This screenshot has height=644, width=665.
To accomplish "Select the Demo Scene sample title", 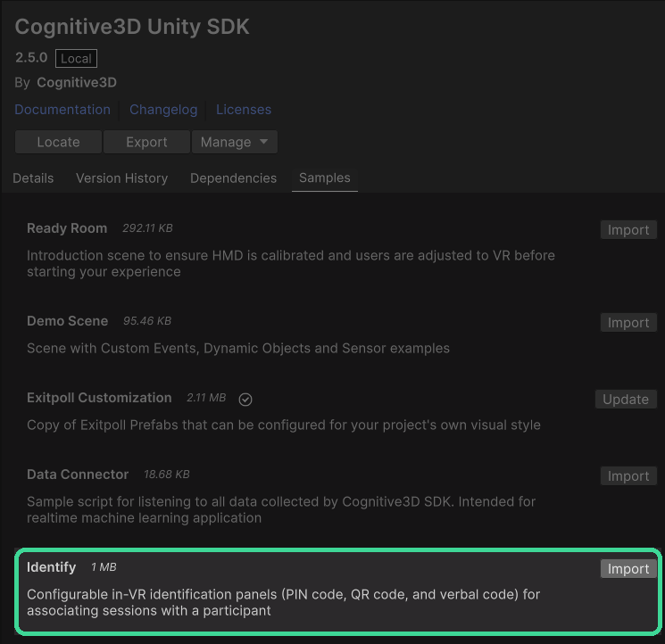I will pyautogui.click(x=68, y=321).
